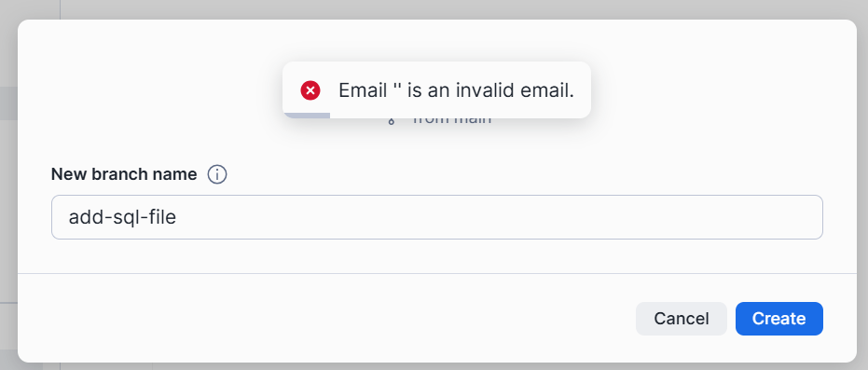Create the add-sql-file branch
This screenshot has height=370, width=868.
[778, 319]
